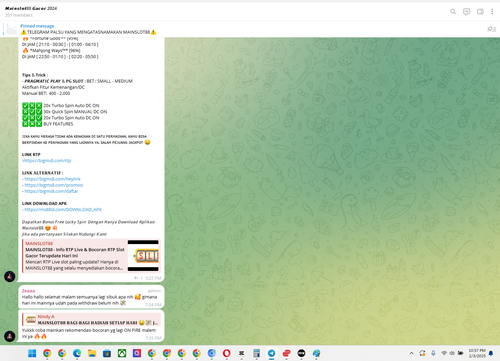This screenshot has height=361, width=500.
Task: Open Microsoft Store from the taskbar
Action: [107, 353]
